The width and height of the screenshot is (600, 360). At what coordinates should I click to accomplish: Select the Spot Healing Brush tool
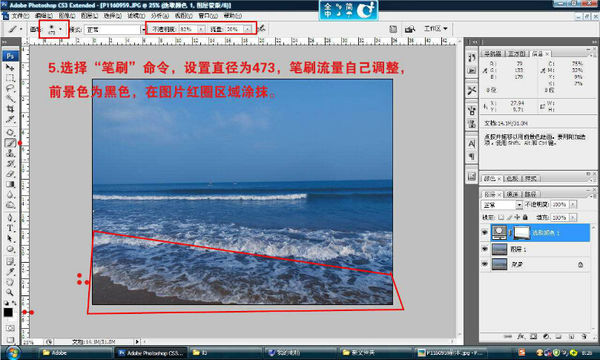point(10,132)
